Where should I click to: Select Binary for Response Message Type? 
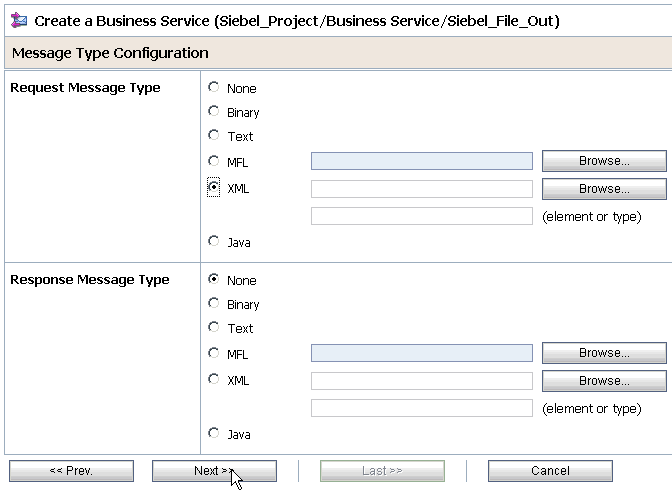(x=213, y=303)
